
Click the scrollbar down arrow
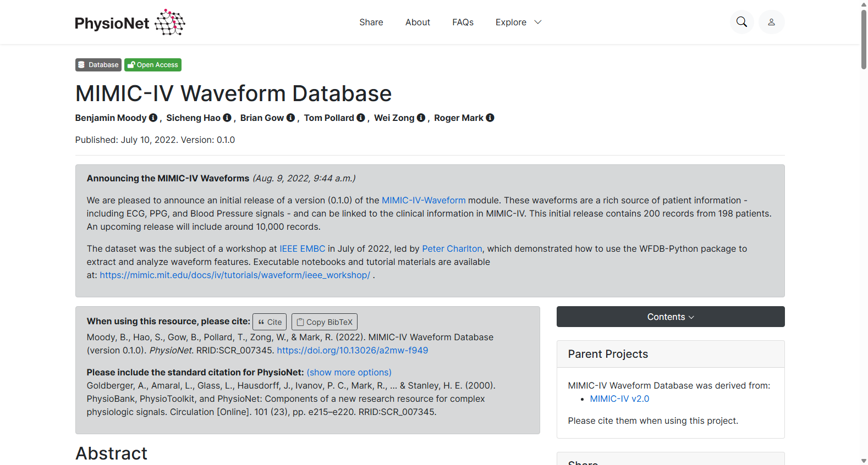click(864, 461)
